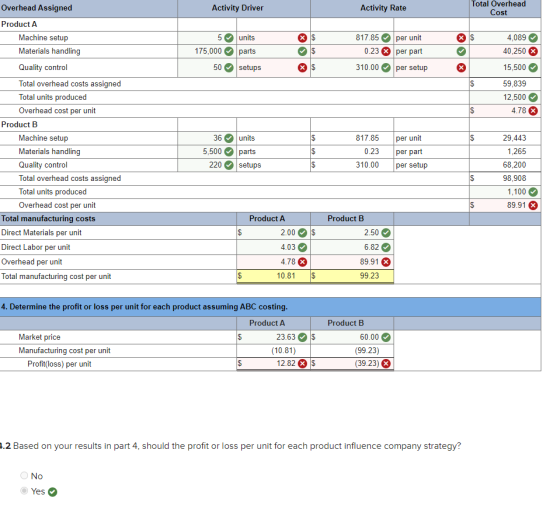Click red X beside (39.23) loss per unit
The image size is (560, 523).
[386, 364]
